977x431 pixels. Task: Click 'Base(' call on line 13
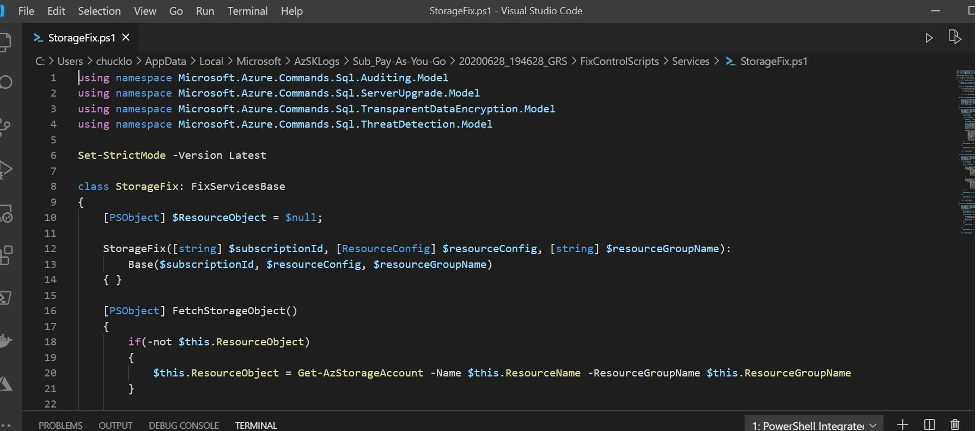(144, 264)
